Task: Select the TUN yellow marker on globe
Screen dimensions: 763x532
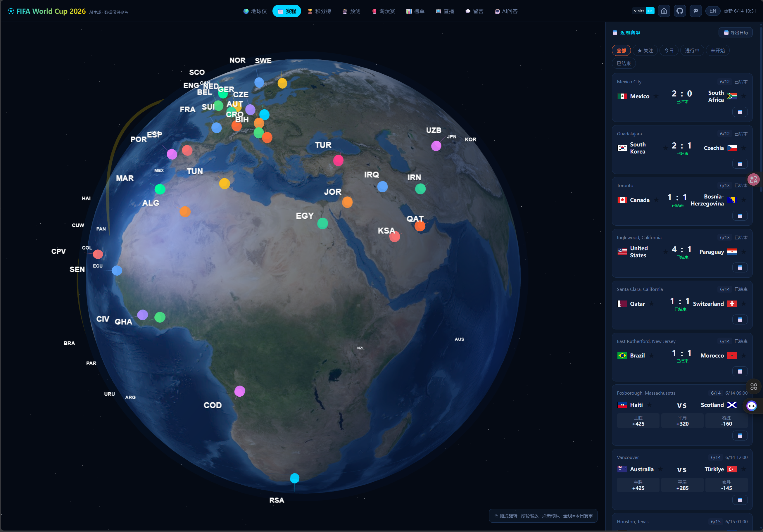Action: coord(224,184)
